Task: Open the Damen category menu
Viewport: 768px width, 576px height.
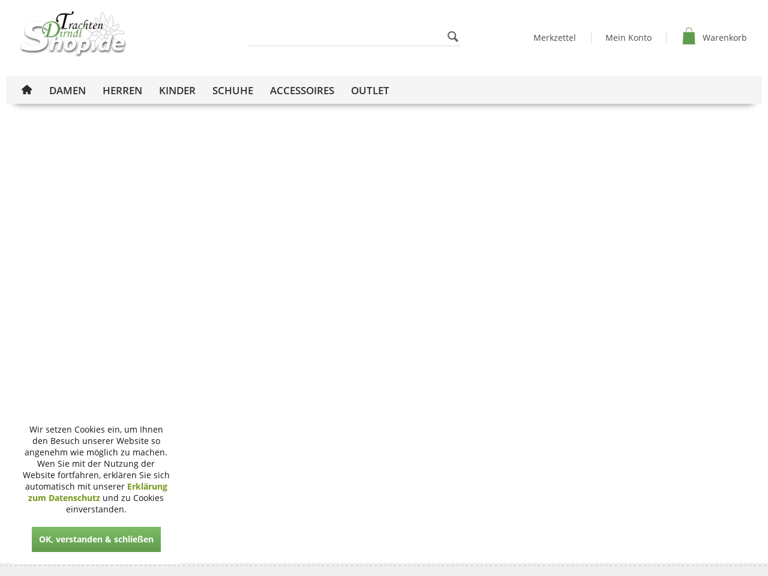Action: (67, 90)
